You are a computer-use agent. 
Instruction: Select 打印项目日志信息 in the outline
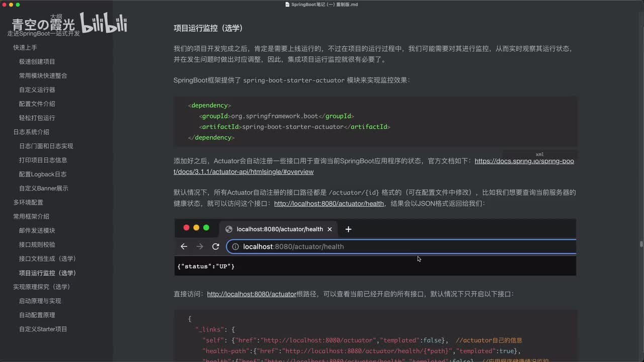43,160
